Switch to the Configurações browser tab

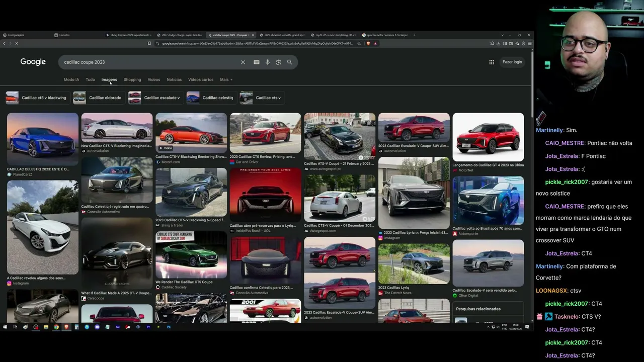(25, 35)
